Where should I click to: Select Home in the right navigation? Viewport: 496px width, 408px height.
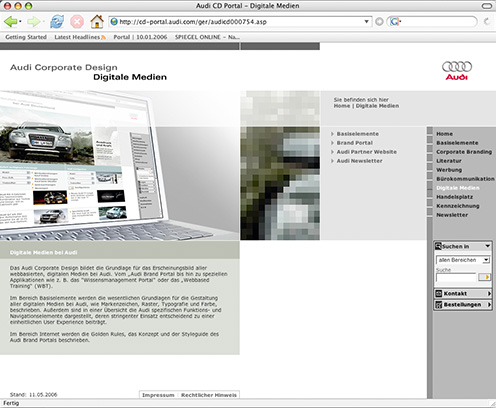(x=444, y=134)
